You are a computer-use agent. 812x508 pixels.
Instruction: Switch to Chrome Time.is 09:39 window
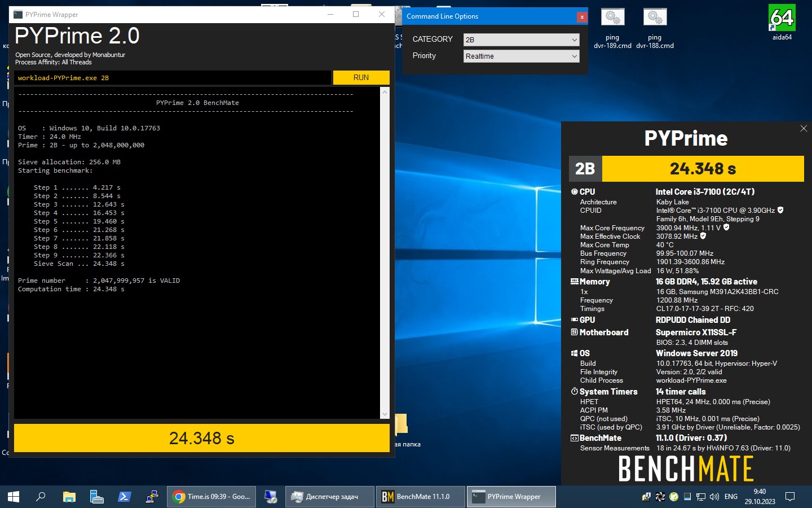(x=211, y=497)
